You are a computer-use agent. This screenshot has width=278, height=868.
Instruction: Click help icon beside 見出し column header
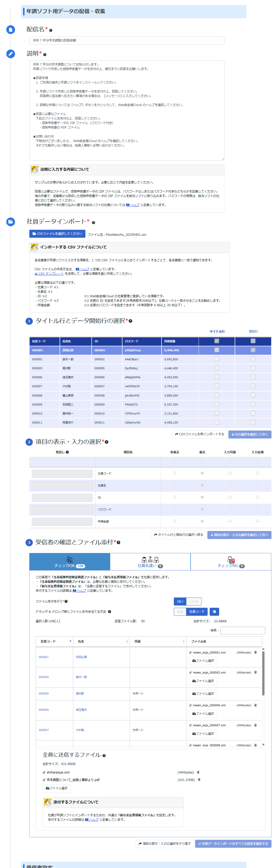(67, 452)
